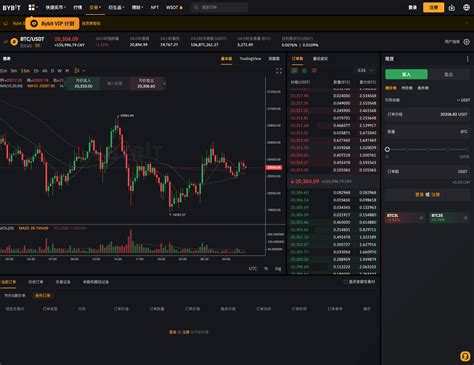Click market sell button in quick bar

[146, 83]
